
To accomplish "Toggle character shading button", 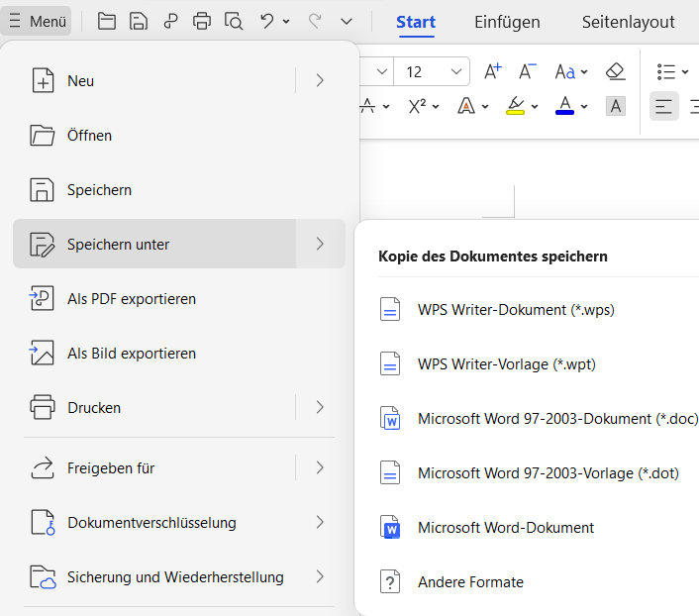I will [616, 106].
